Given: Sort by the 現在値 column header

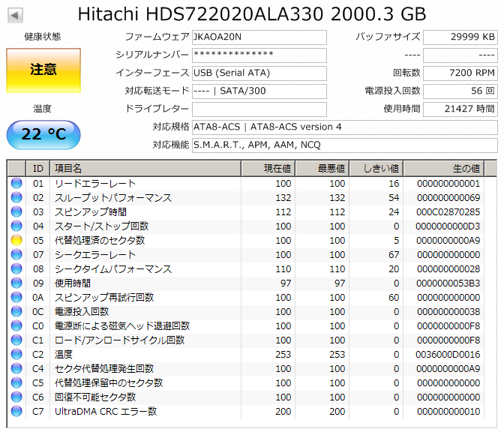Looking at the screenshot, I should 268,169.
